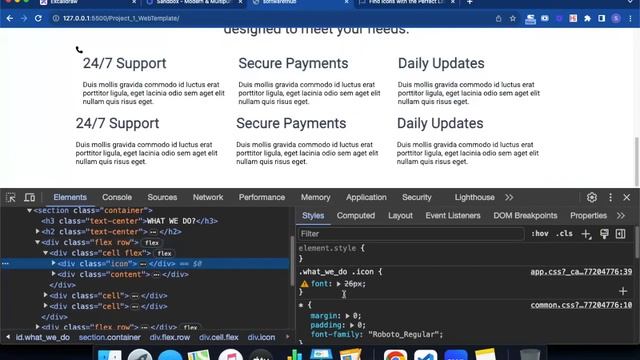The image size is (640, 360).
Task: Open DevTools three-dot customize menu
Action: click(x=610, y=198)
